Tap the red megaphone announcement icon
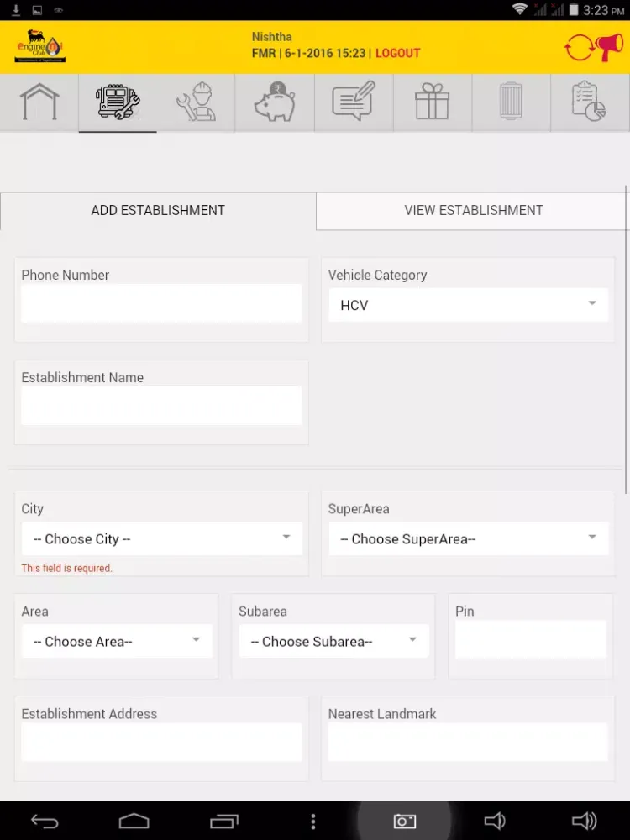This screenshot has width=630, height=840. [609, 47]
